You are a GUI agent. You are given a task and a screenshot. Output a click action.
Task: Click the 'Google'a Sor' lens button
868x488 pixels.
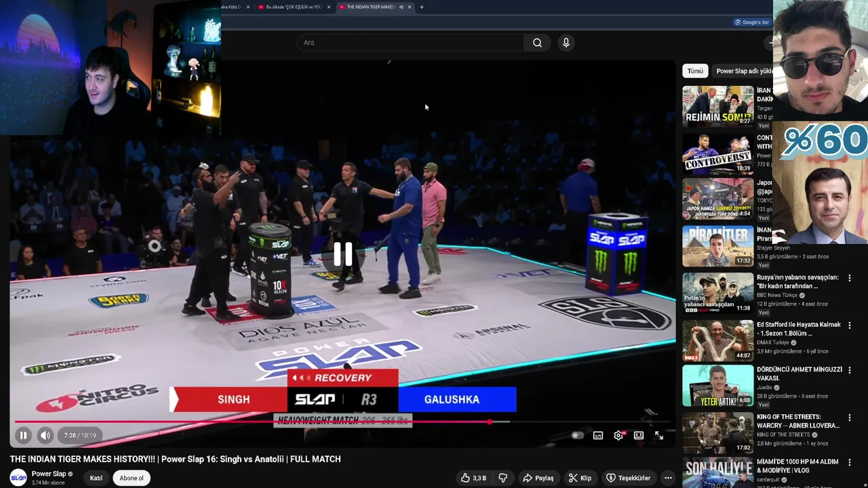pos(752,22)
